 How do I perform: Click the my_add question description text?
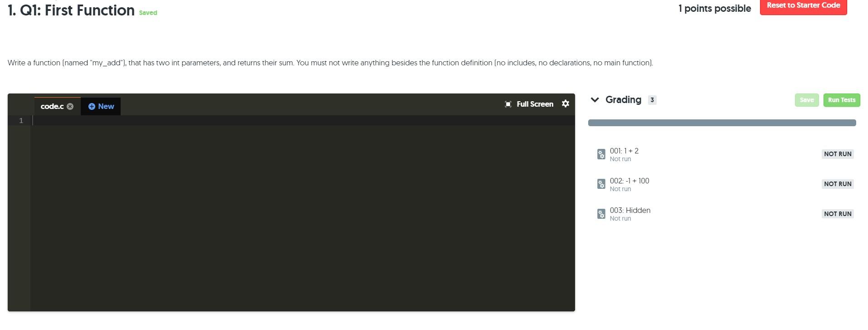click(330, 63)
